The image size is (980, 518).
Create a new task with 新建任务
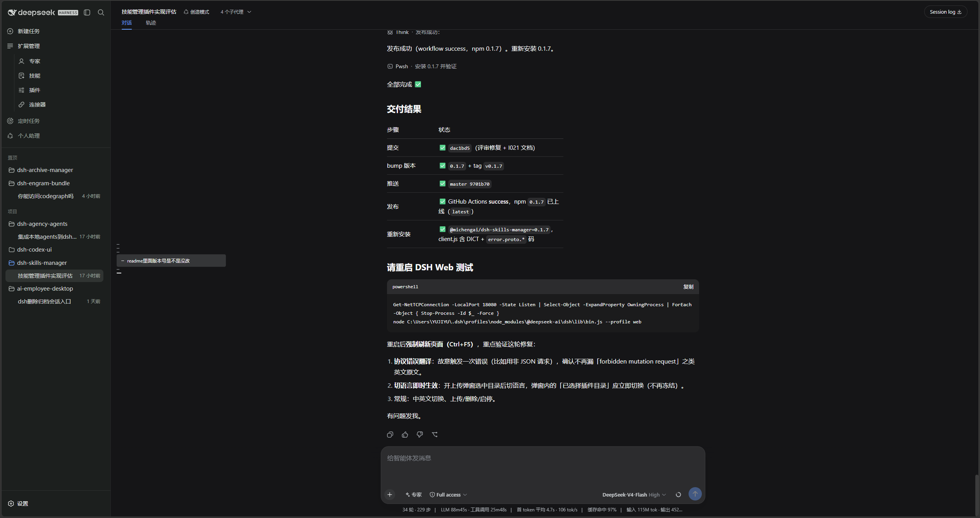point(28,31)
